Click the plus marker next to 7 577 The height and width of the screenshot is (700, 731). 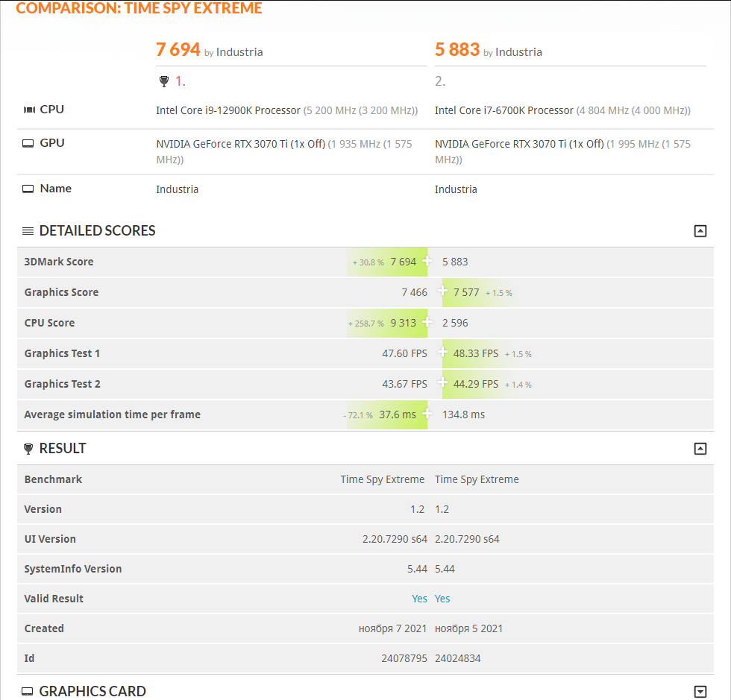pyautogui.click(x=442, y=291)
